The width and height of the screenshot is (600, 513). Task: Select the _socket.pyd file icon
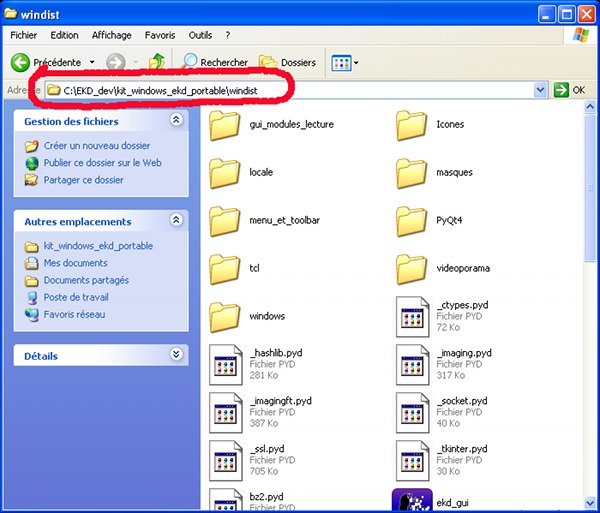tap(412, 412)
